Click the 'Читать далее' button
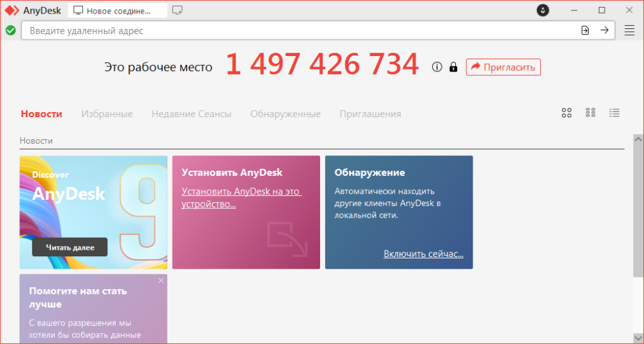The width and height of the screenshot is (644, 344). pyautogui.click(x=70, y=247)
